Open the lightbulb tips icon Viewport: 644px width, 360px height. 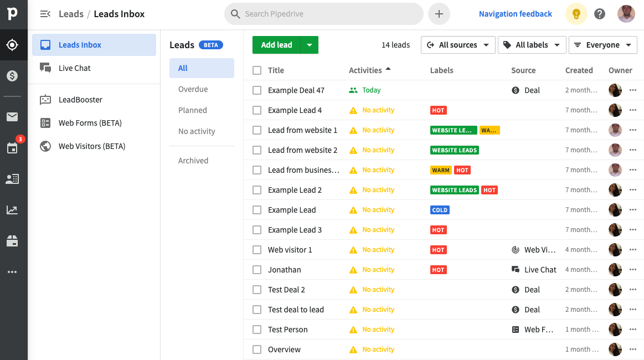[x=576, y=14]
